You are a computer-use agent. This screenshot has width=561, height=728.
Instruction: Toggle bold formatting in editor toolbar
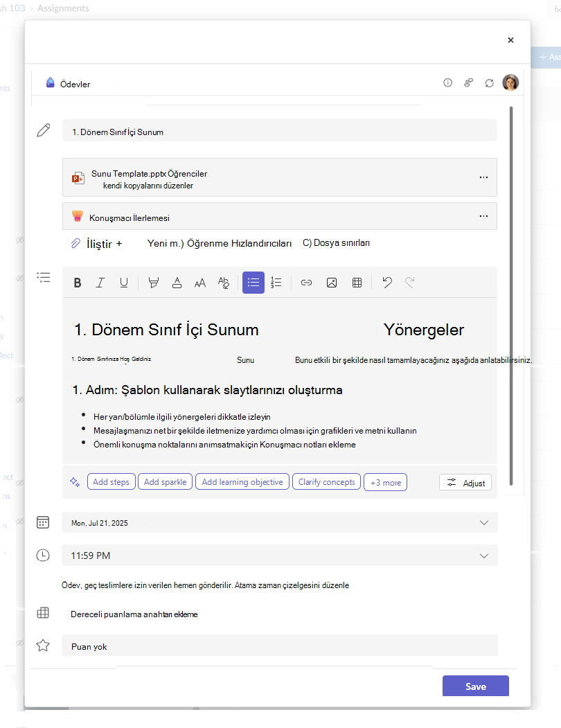(x=78, y=283)
